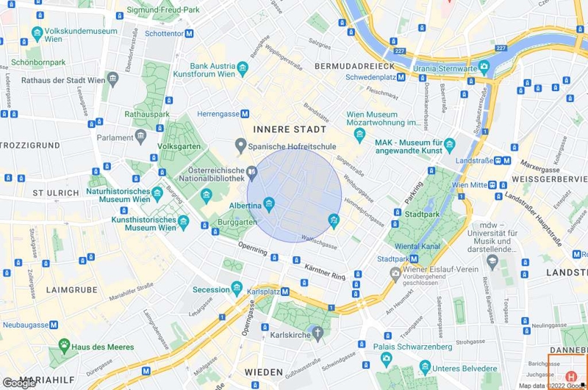
Task: Click inside the blue highlighted circle area
Action: coord(295,195)
